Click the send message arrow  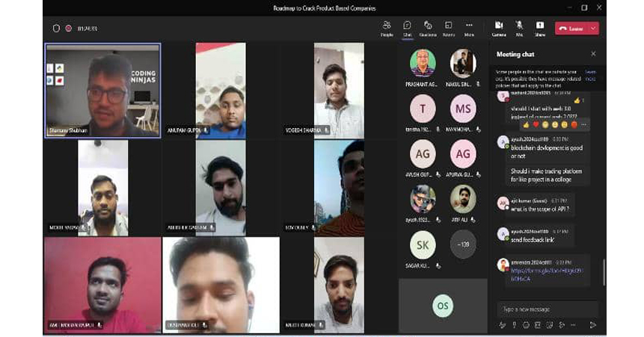pyautogui.click(x=592, y=325)
